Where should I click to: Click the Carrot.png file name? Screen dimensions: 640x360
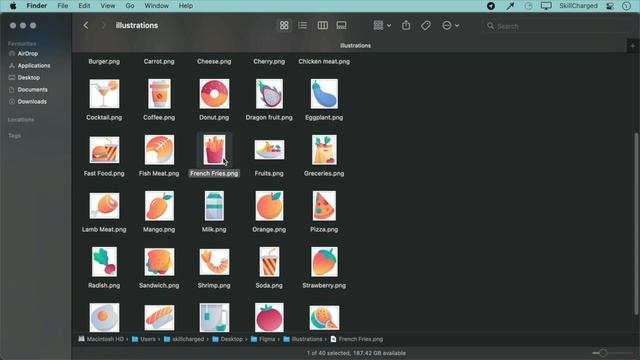coord(159,62)
